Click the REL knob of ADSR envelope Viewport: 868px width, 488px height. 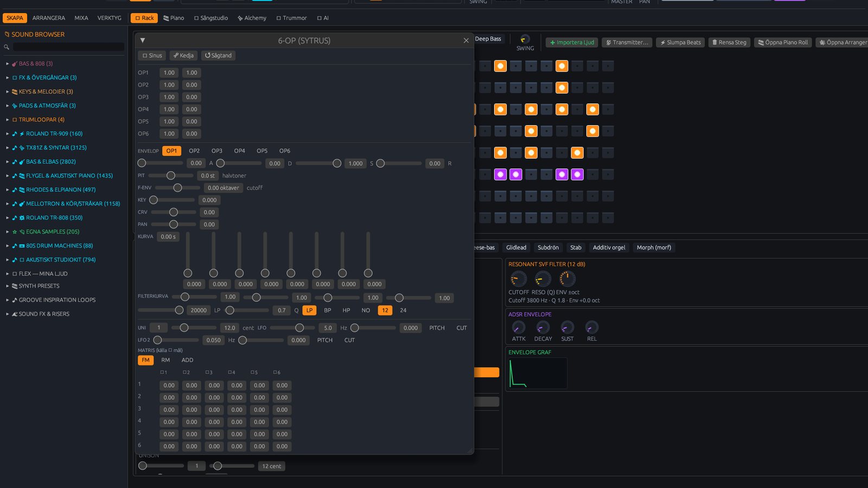[591, 328]
